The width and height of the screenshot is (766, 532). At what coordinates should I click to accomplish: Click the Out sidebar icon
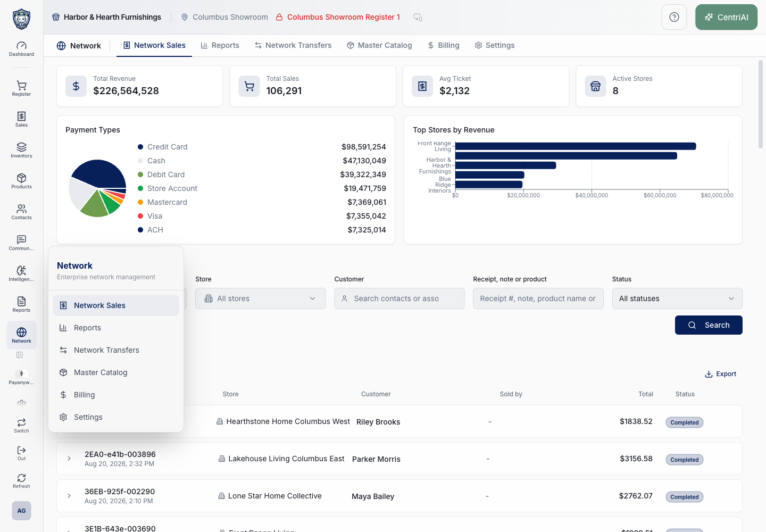coord(21,453)
